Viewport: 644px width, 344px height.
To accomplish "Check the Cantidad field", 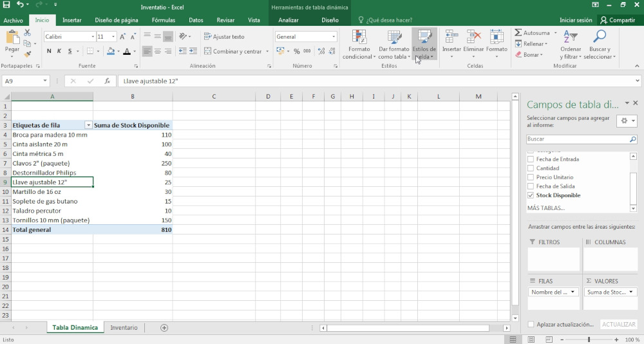I will (x=531, y=168).
